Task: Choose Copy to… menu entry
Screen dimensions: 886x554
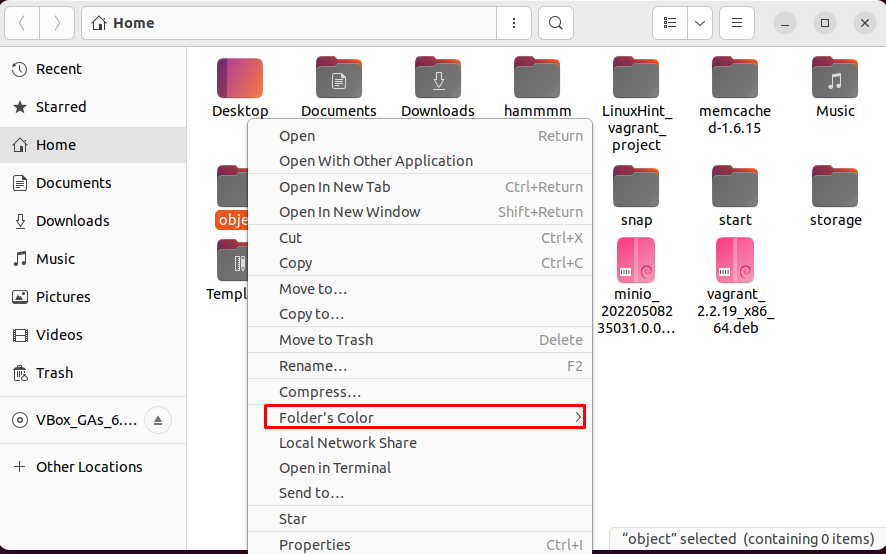Action: tap(420, 314)
